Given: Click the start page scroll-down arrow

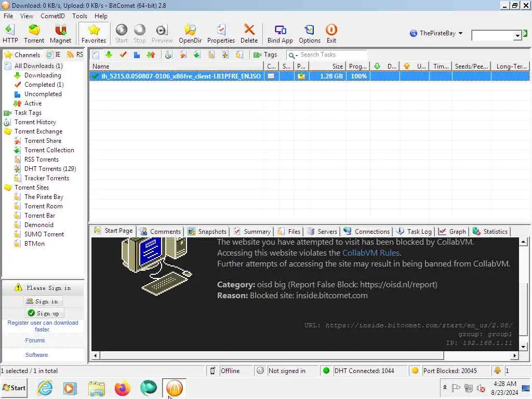Looking at the screenshot, I should [x=524, y=347].
